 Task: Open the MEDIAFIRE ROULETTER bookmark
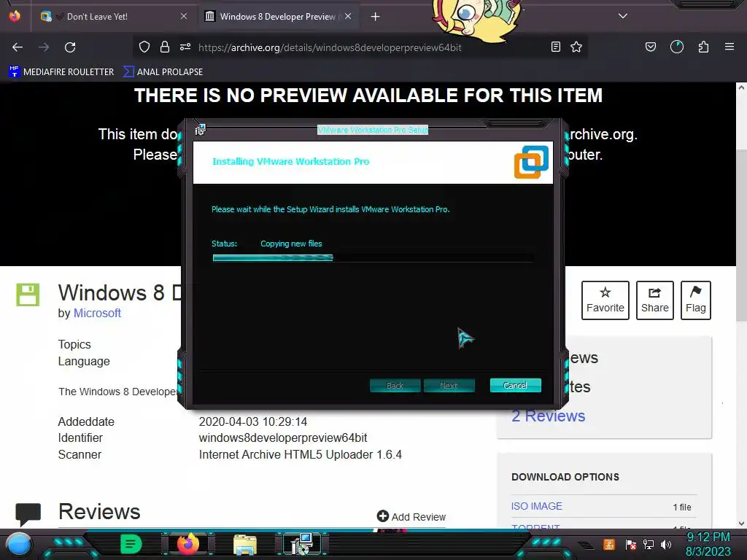click(x=62, y=72)
